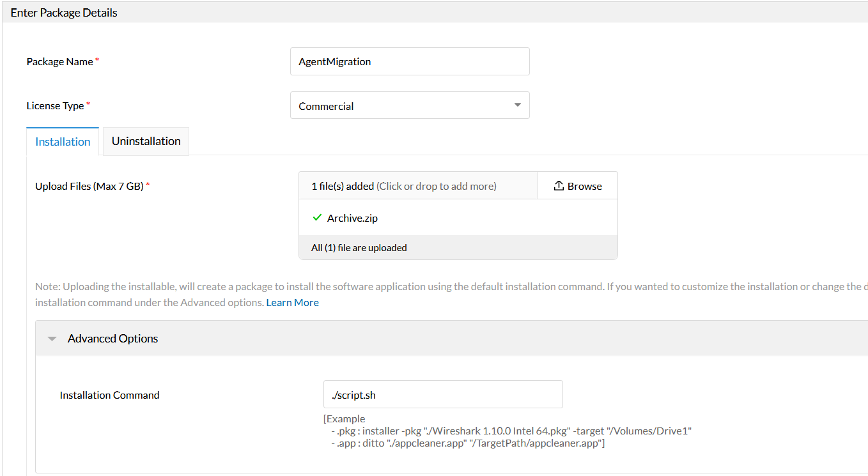
Task: Click the Advanced Options header label
Action: tap(113, 339)
